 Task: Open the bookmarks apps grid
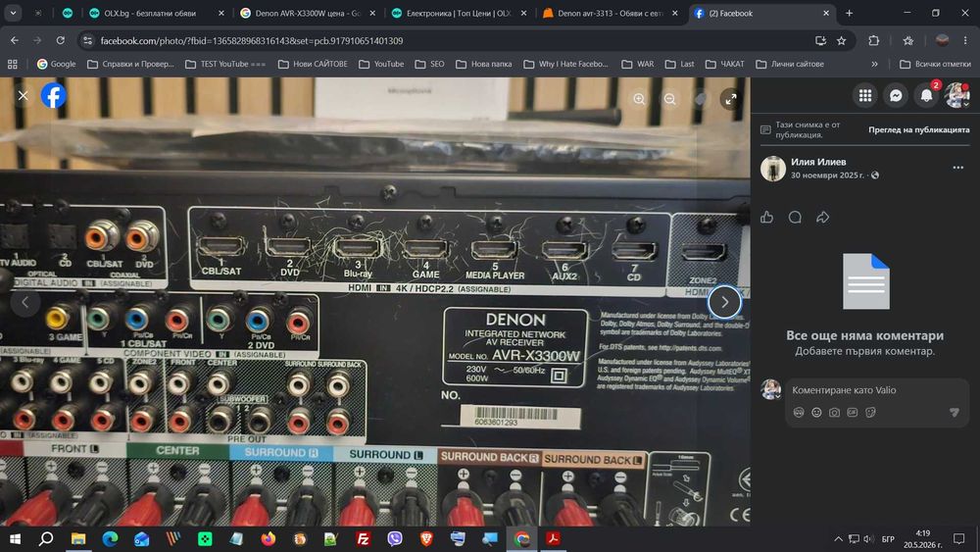point(13,64)
